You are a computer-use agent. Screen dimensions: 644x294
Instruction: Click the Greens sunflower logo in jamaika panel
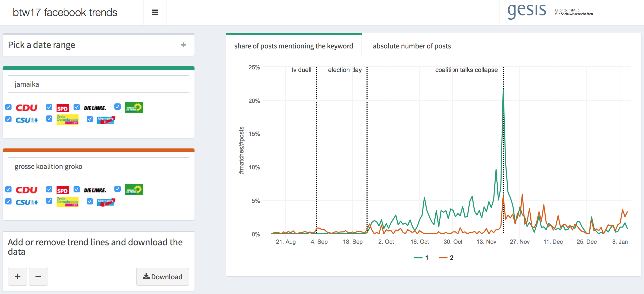(134, 107)
